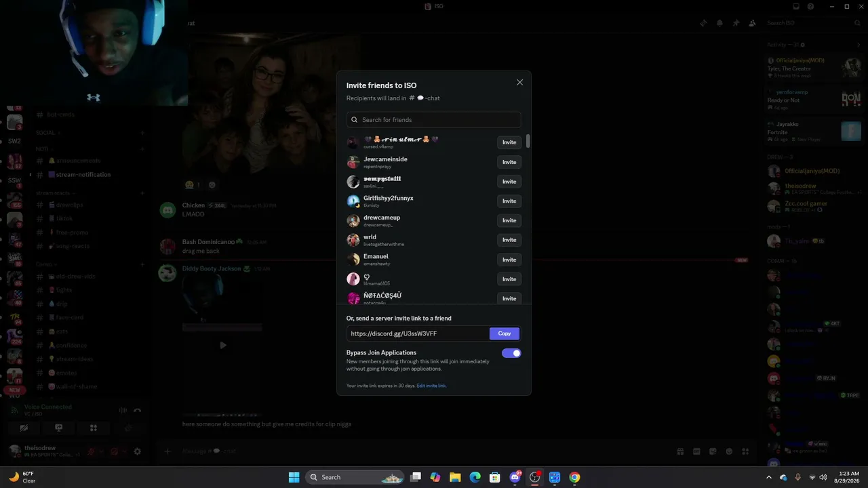Show Pinned Messages in channel header
The image size is (868, 488).
pyautogui.click(x=736, y=23)
